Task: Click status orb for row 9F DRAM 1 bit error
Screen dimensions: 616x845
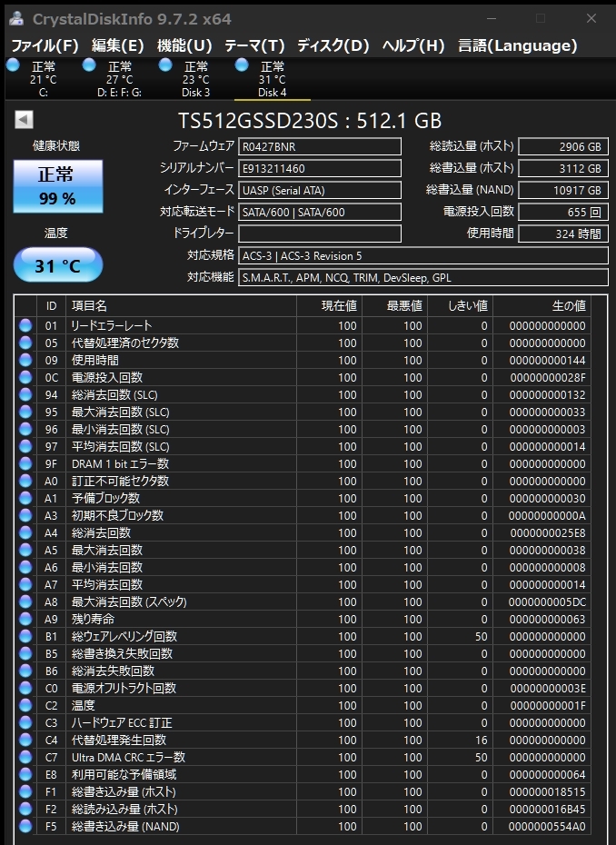Action: tap(25, 463)
